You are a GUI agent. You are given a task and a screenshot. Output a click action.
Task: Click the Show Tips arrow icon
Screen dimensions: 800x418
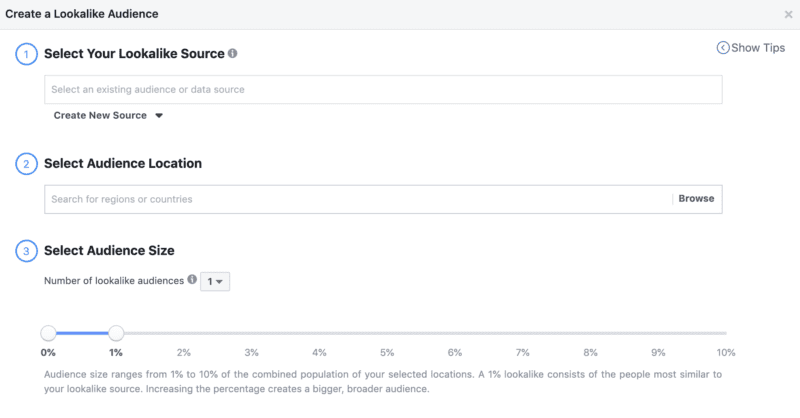723,48
